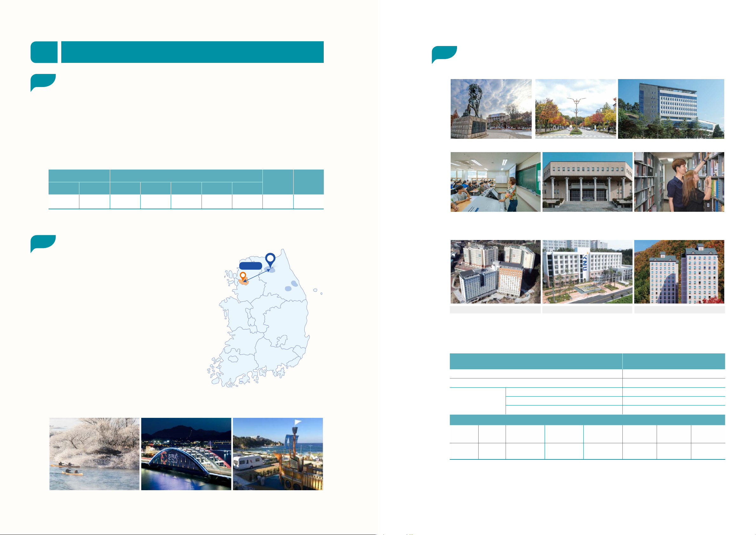The image size is (756, 535).
Task: Click the modern blue glass building photo
Action: click(671, 109)
